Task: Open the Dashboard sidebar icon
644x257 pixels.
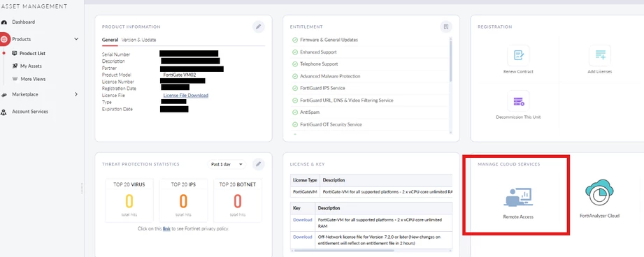Action: (3, 22)
